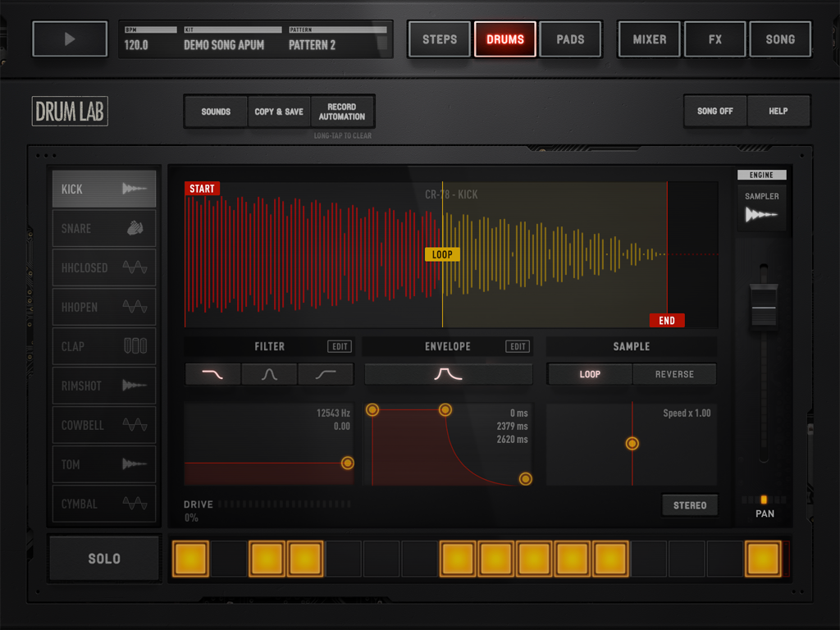This screenshot has height=630, width=840.
Task: Activate SOLO for the current drum
Action: 104,559
